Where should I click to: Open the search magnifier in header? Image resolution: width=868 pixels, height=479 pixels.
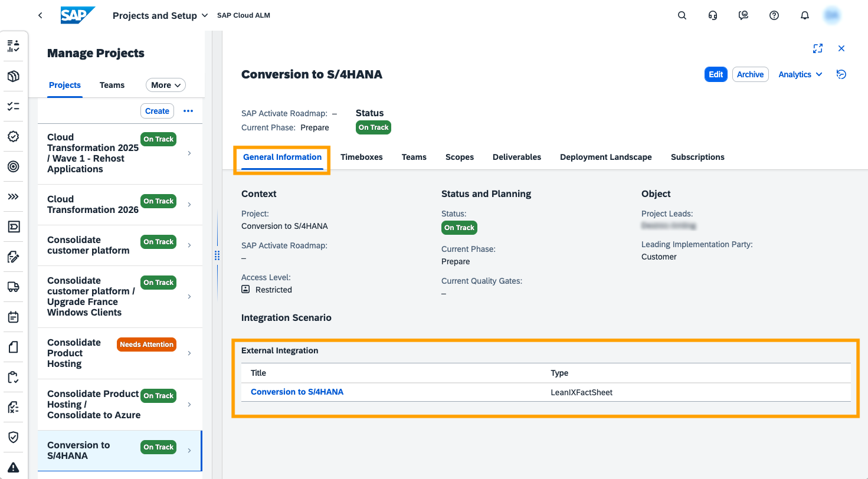coord(682,16)
